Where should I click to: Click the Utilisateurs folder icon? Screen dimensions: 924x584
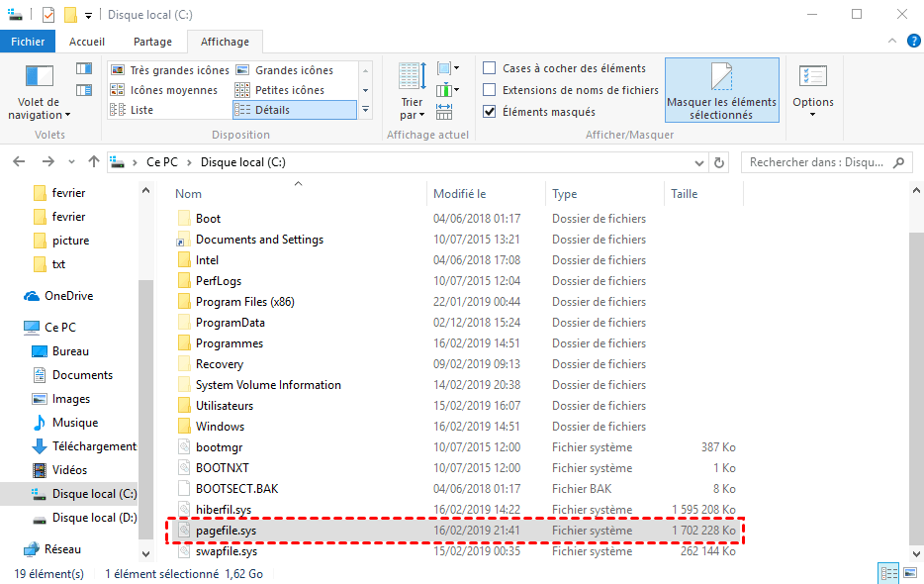184,405
